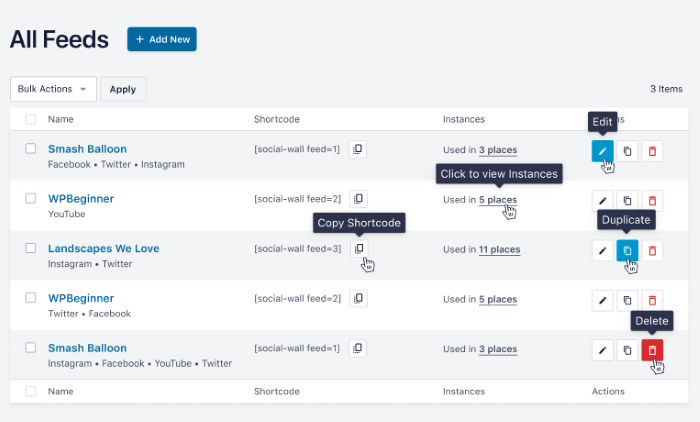
Task: Click the Add New feed button
Action: [162, 39]
